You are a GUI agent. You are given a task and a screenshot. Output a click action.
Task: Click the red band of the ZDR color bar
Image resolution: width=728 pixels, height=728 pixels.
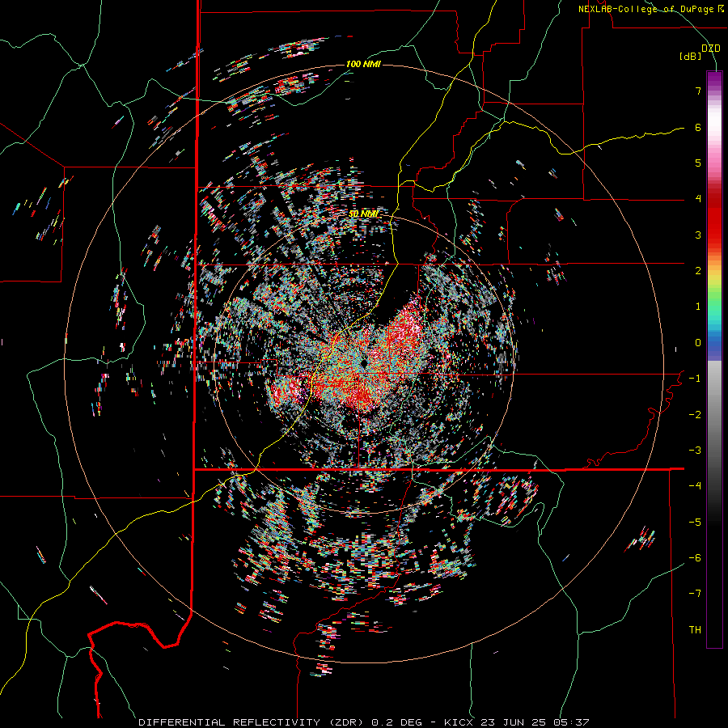pyautogui.click(x=714, y=223)
